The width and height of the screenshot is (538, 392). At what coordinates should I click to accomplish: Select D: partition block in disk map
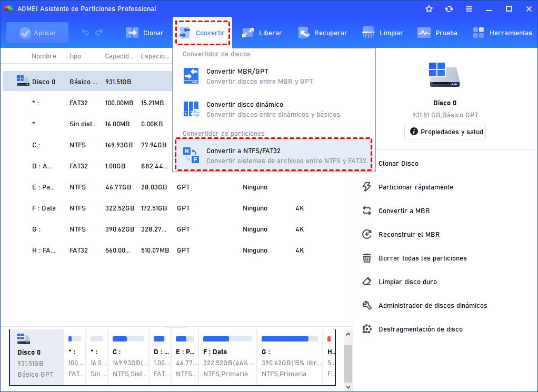(x=161, y=357)
